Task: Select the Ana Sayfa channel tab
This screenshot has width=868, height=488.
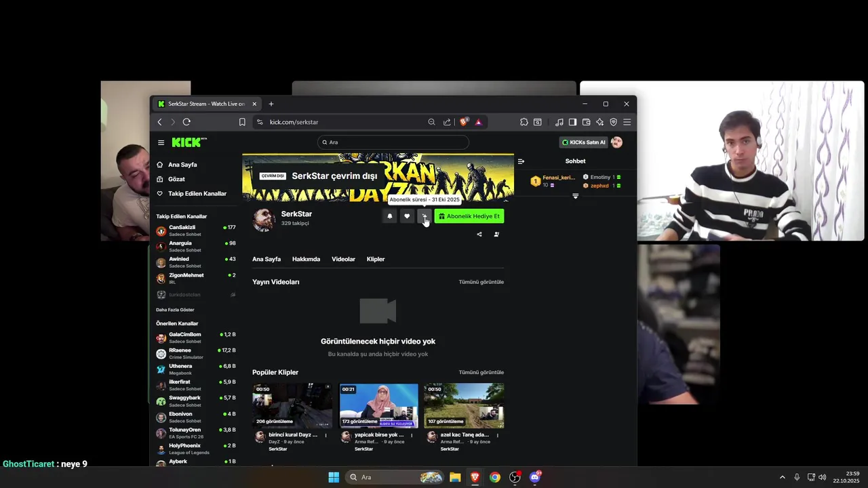Action: click(267, 259)
